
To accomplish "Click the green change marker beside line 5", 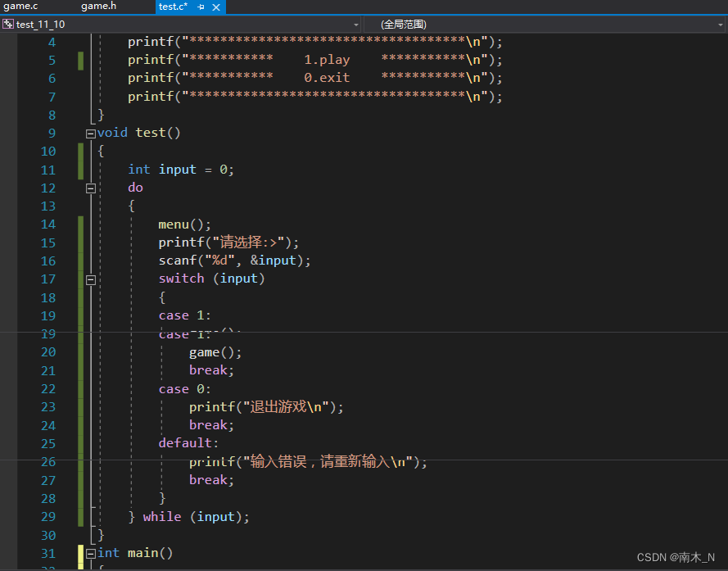I will pos(81,61).
